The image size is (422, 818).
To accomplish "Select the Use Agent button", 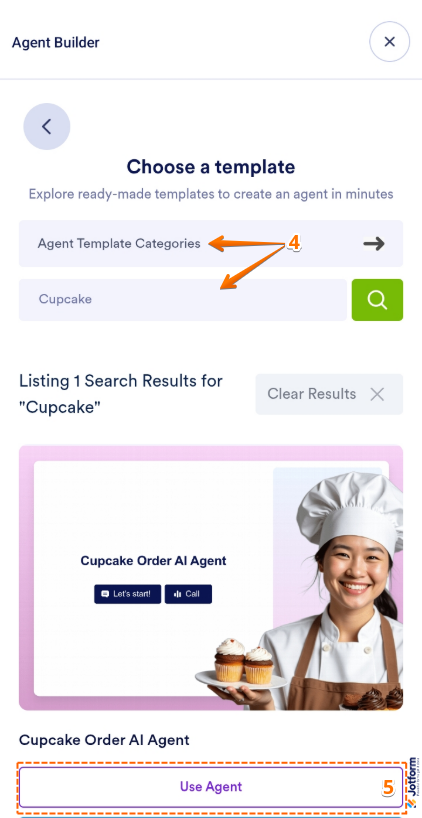I will [x=211, y=787].
